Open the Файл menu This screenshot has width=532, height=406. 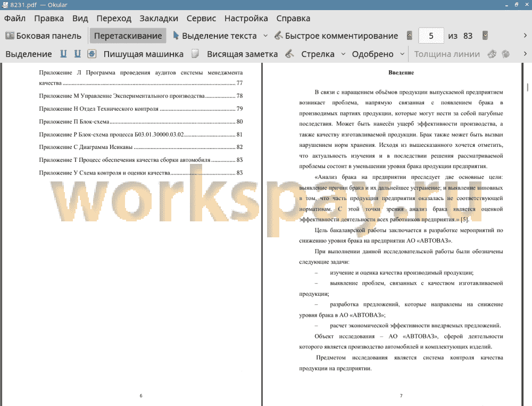tap(14, 18)
